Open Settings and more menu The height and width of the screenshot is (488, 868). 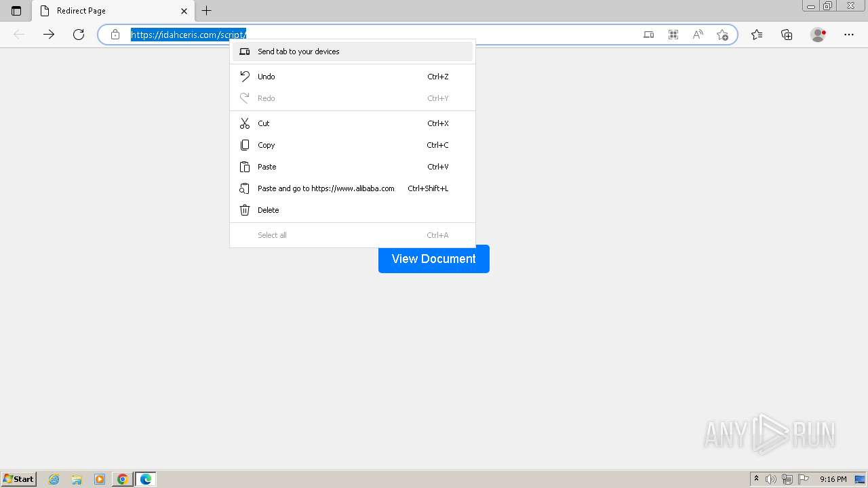(849, 35)
